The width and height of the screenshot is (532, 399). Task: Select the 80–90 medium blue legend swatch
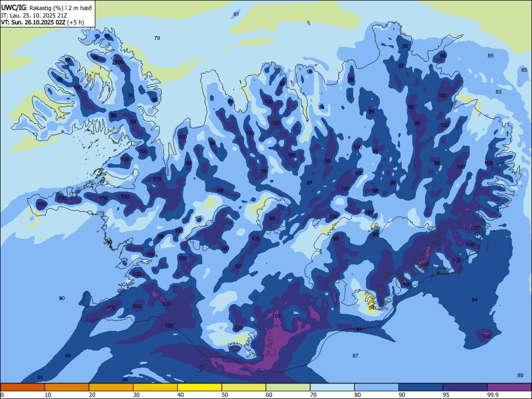pos(377,387)
